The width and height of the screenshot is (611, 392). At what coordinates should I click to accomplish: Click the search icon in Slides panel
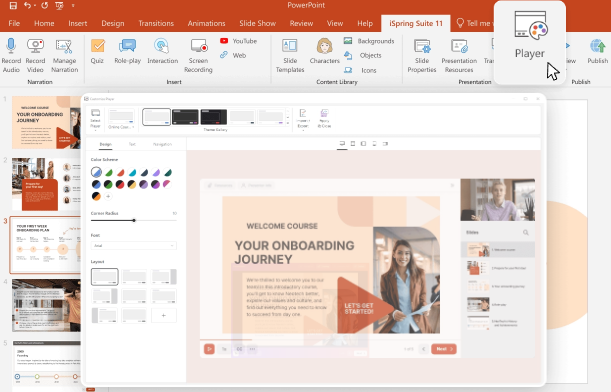pyautogui.click(x=526, y=233)
